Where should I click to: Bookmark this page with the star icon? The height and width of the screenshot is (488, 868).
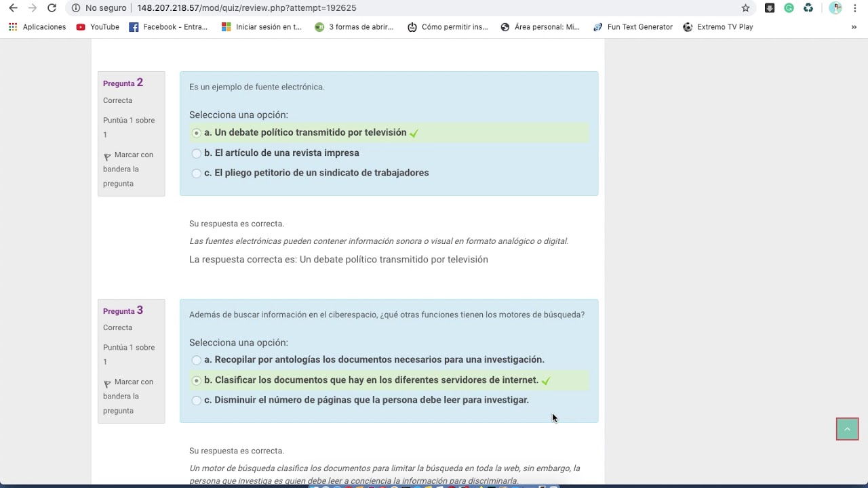(746, 8)
